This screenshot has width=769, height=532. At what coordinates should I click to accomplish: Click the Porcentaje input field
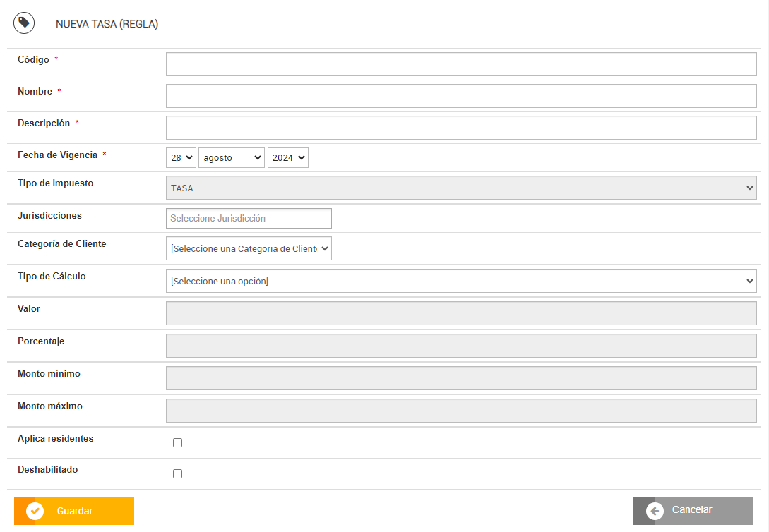461,346
